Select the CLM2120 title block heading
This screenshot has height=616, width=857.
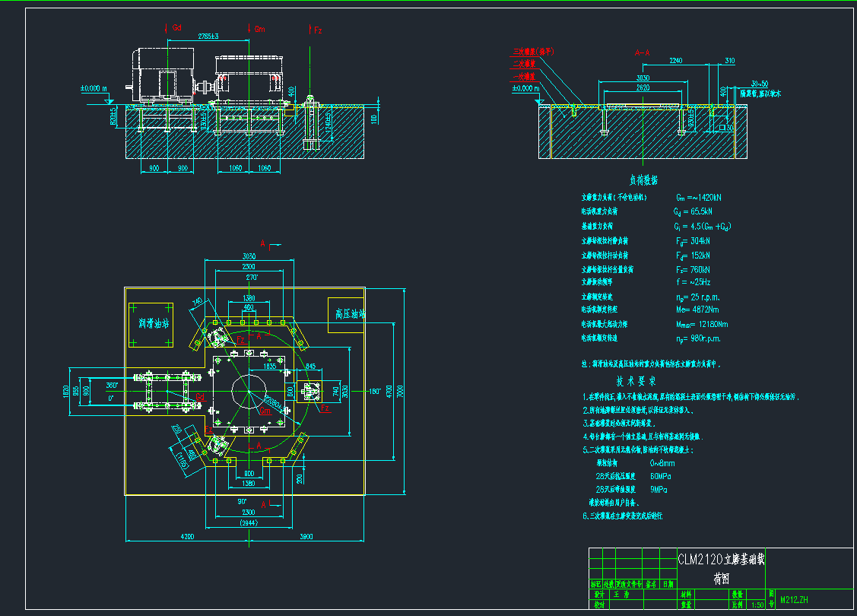[721, 559]
